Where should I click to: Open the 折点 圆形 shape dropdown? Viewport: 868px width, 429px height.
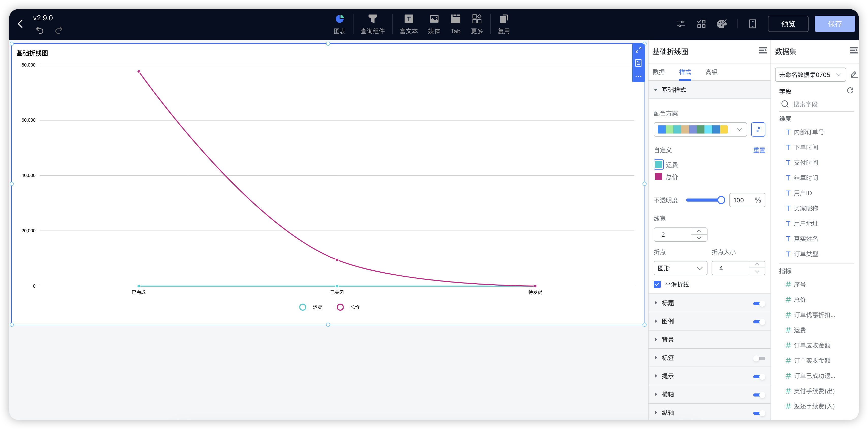click(x=680, y=268)
